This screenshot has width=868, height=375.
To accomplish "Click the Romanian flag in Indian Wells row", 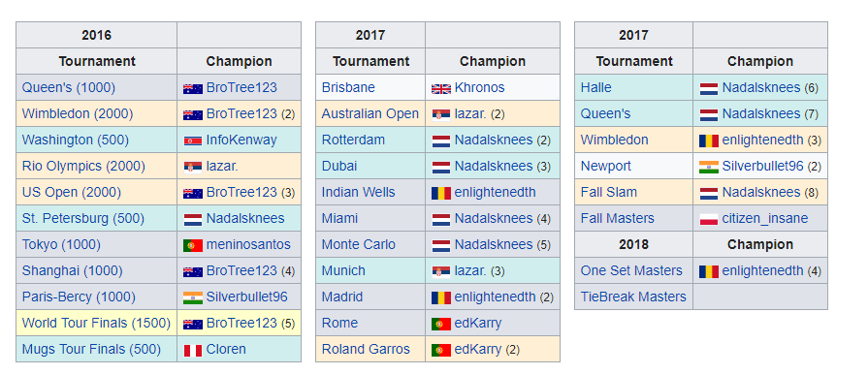I will [441, 193].
